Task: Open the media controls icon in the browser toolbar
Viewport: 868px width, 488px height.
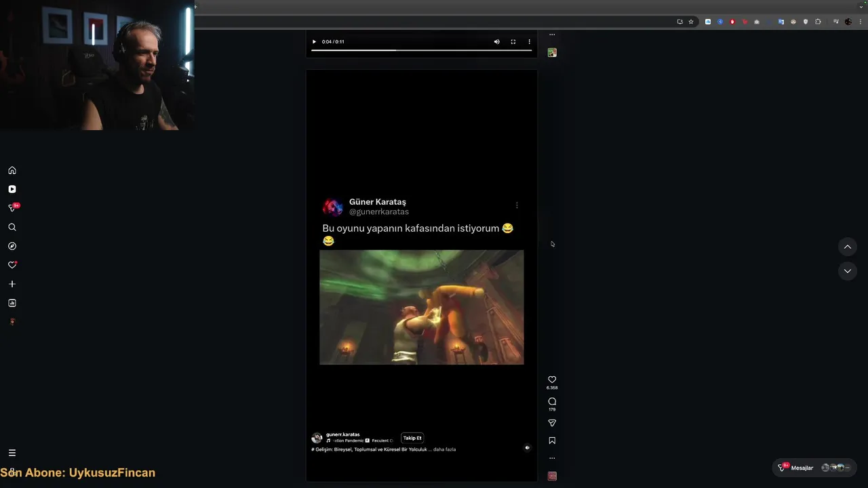Action: click(836, 22)
